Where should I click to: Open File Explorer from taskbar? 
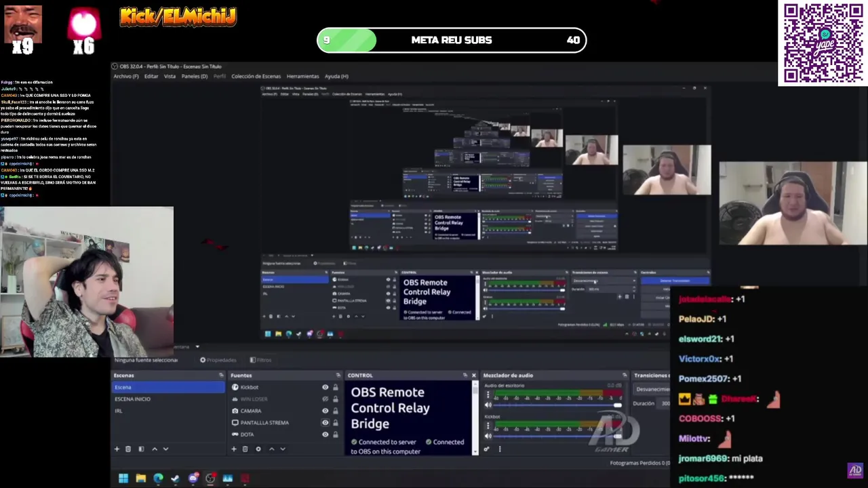141,479
